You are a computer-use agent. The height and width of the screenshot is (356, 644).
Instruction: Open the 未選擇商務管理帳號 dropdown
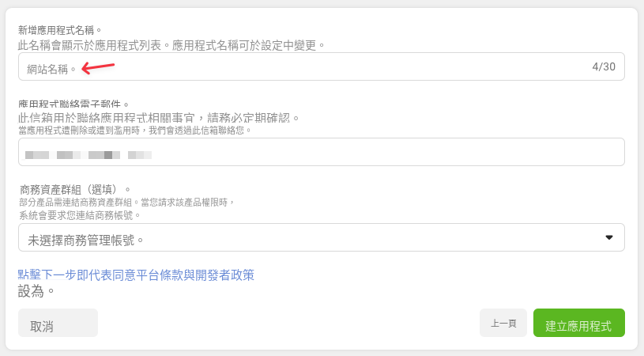pyautogui.click(x=321, y=237)
